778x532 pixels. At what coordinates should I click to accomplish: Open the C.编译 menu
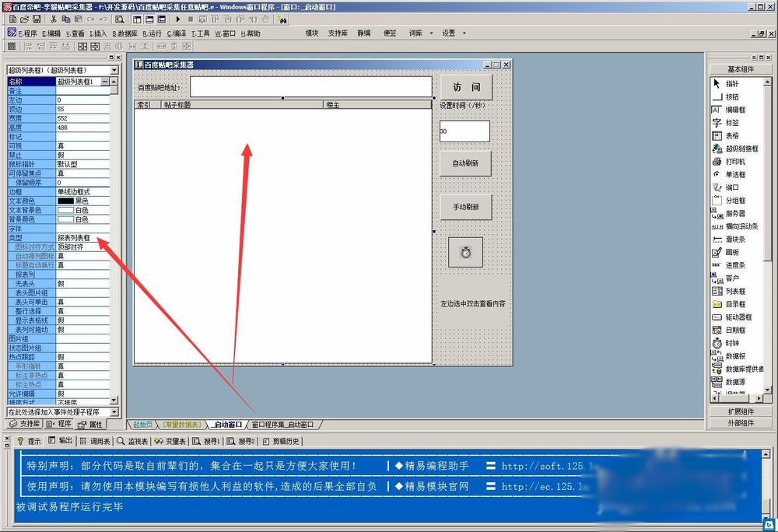point(177,33)
